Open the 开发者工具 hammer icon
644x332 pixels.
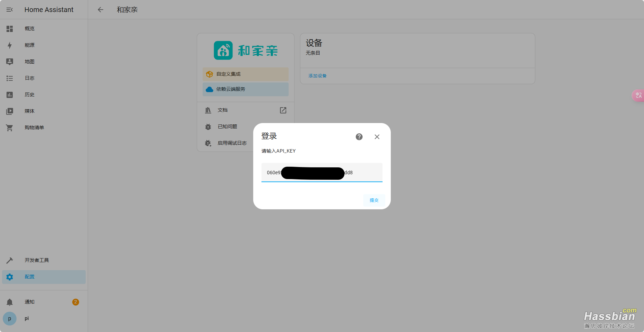click(10, 261)
